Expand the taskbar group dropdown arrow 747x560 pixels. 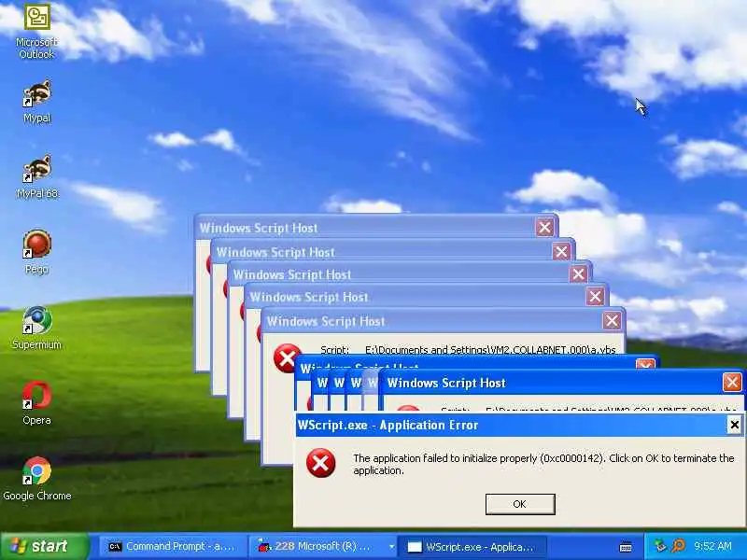coord(391,547)
